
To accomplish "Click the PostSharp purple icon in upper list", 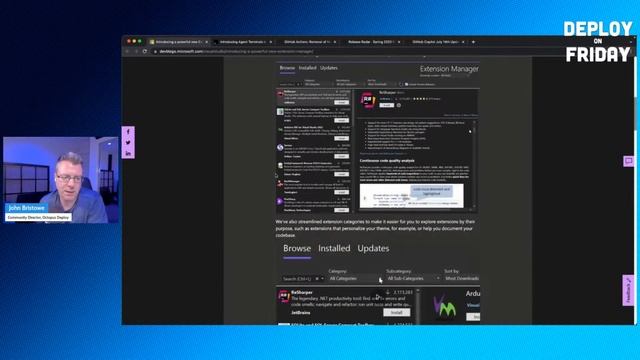I will [280, 201].
